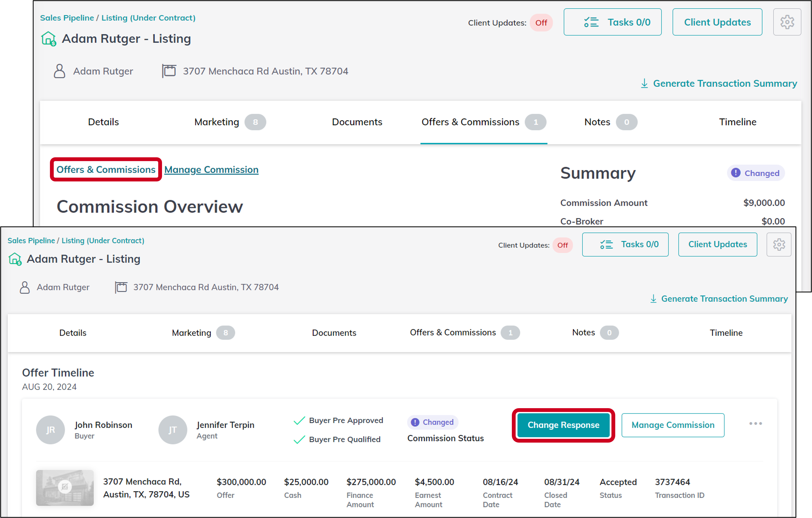Image resolution: width=812 pixels, height=518 pixels.
Task: Open Manage Commission for the offer
Action: tap(673, 425)
